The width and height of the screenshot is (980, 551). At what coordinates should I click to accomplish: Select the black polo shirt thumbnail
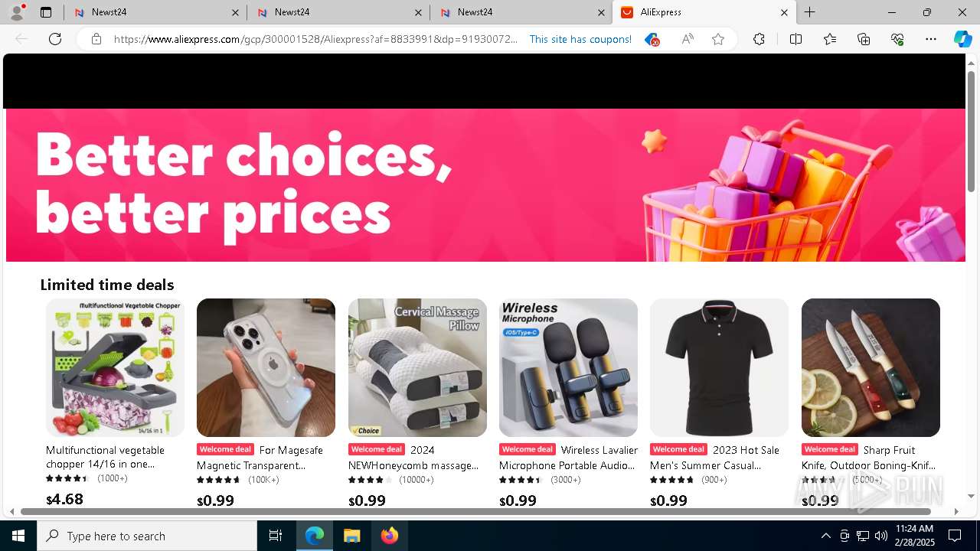click(x=719, y=367)
